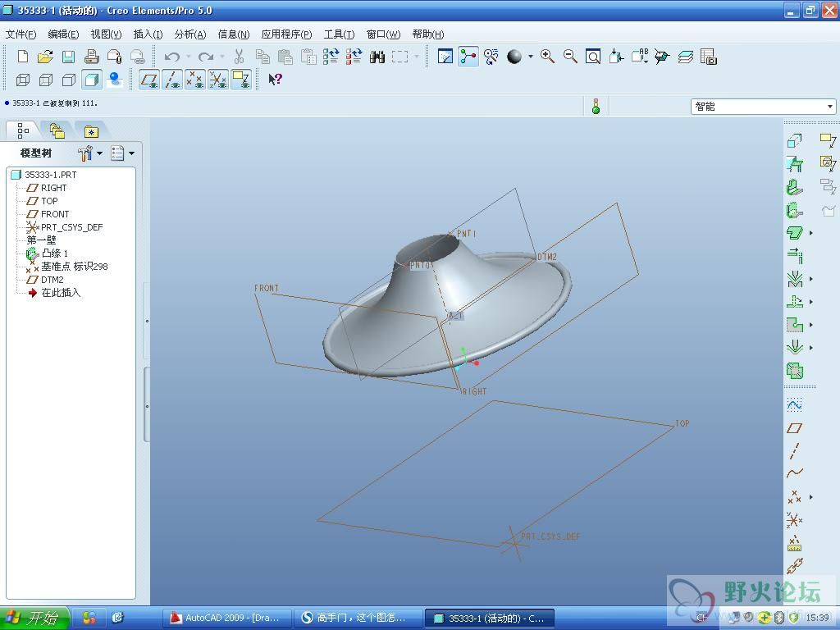Toggle annotation element display
The image size is (840, 630).
point(241,80)
